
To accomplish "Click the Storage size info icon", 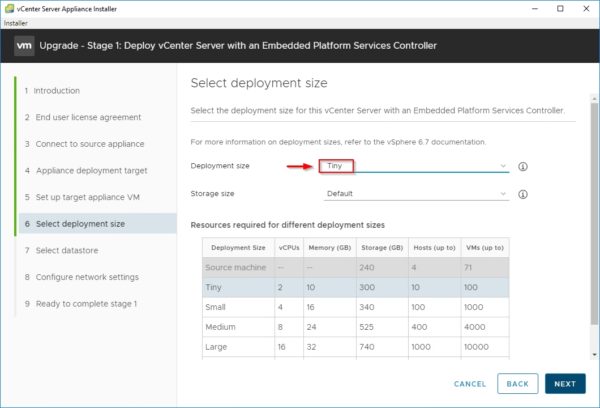I will [x=523, y=194].
